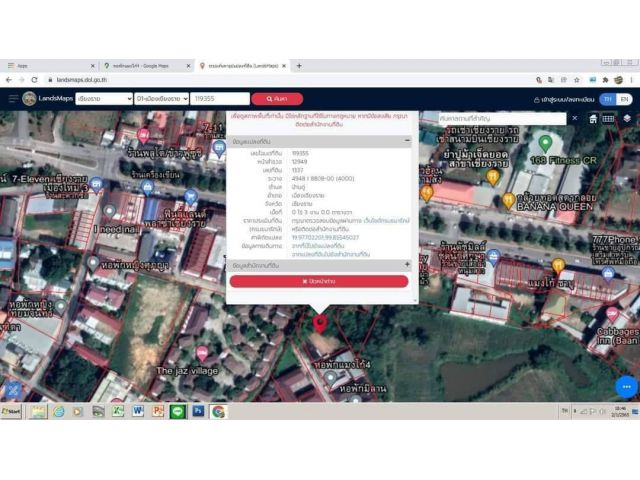Click the important places search box
The image size is (640, 480).
pos(502,118)
